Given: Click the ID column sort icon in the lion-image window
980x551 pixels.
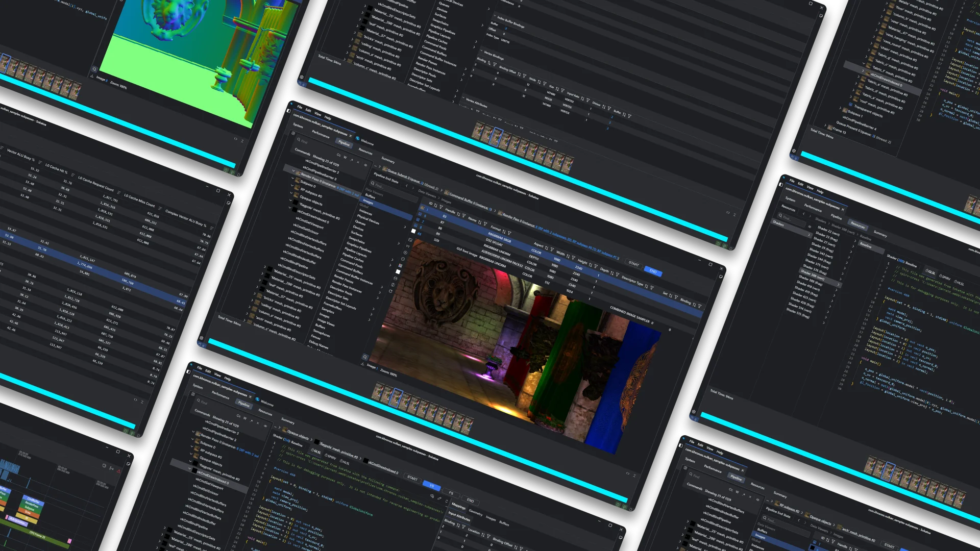Looking at the screenshot, I should [435, 205].
